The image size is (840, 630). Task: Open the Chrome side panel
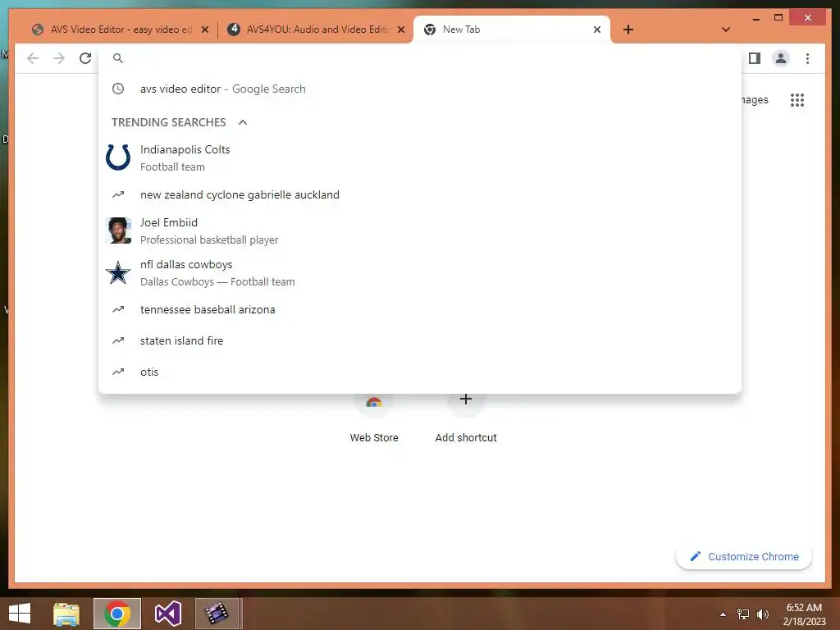755,58
